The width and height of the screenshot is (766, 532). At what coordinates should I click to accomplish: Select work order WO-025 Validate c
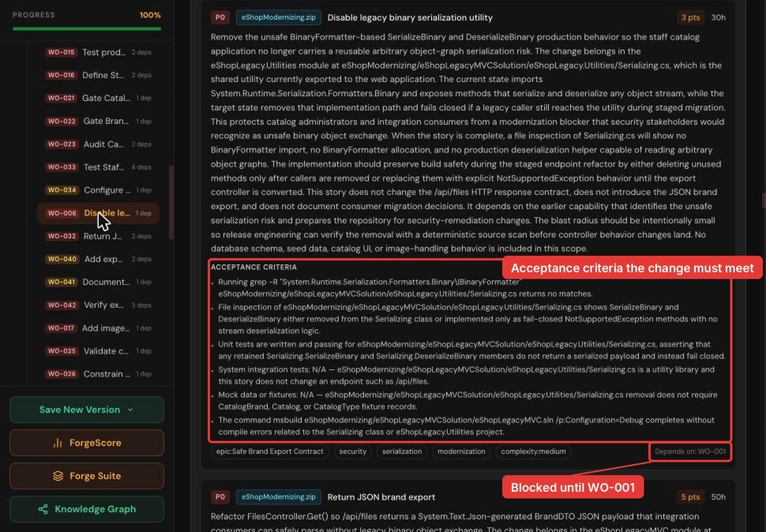pyautogui.click(x=98, y=351)
